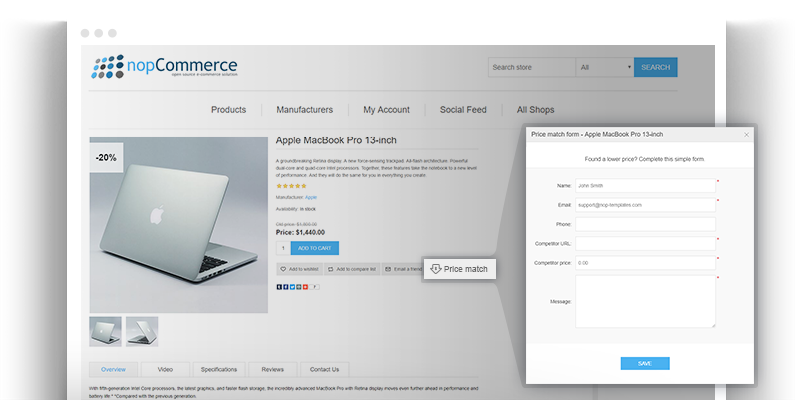Click the Competitor URL input field
The width and height of the screenshot is (795, 400).
click(x=645, y=243)
